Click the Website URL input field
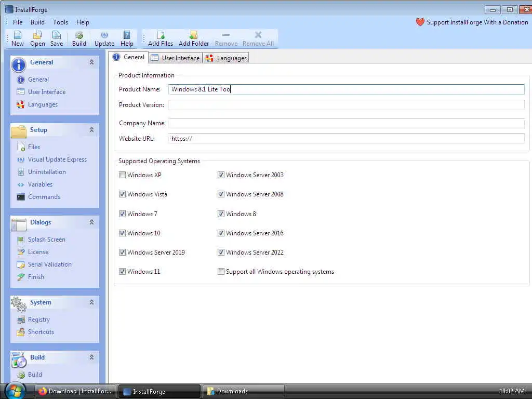 [346, 139]
